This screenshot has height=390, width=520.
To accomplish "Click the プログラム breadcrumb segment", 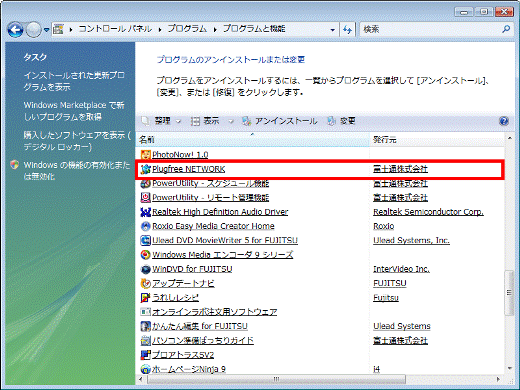I will 187,29.
